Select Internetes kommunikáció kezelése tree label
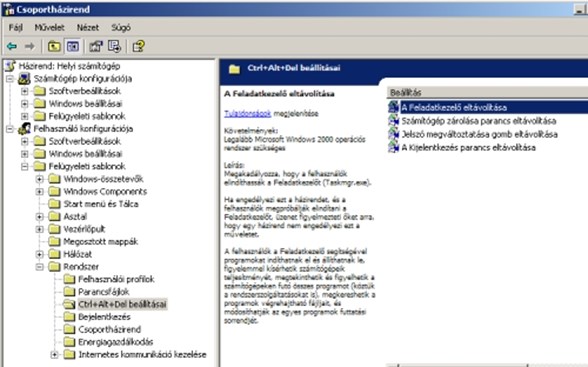588x367 pixels. coord(142,355)
